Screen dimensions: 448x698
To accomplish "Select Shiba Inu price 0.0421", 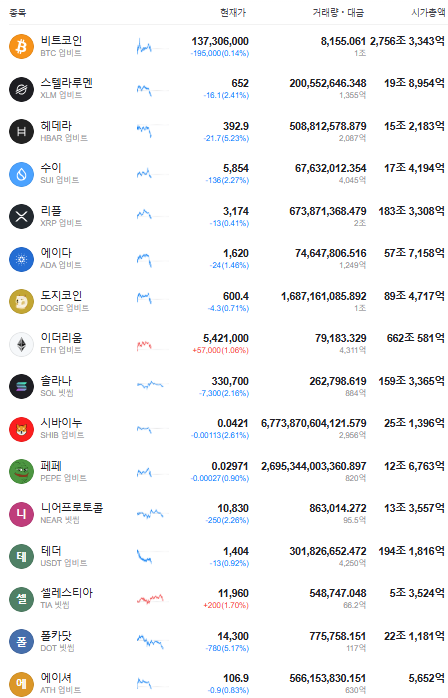I will pos(232,423).
